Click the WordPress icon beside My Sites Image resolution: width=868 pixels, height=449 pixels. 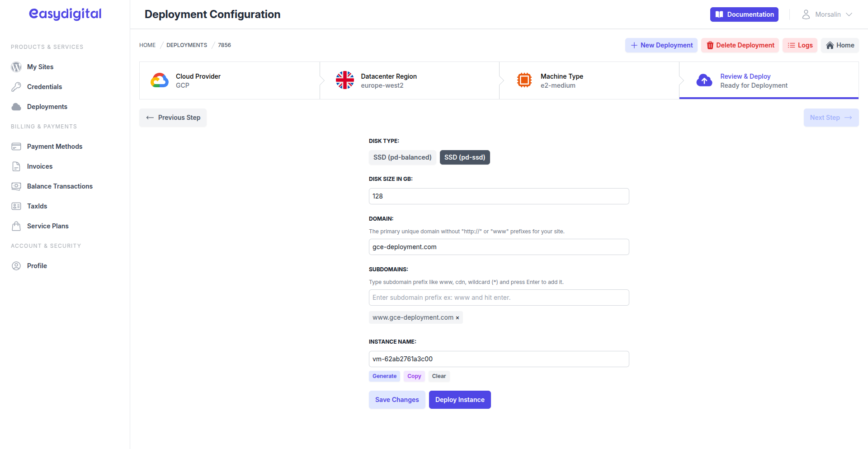point(16,67)
